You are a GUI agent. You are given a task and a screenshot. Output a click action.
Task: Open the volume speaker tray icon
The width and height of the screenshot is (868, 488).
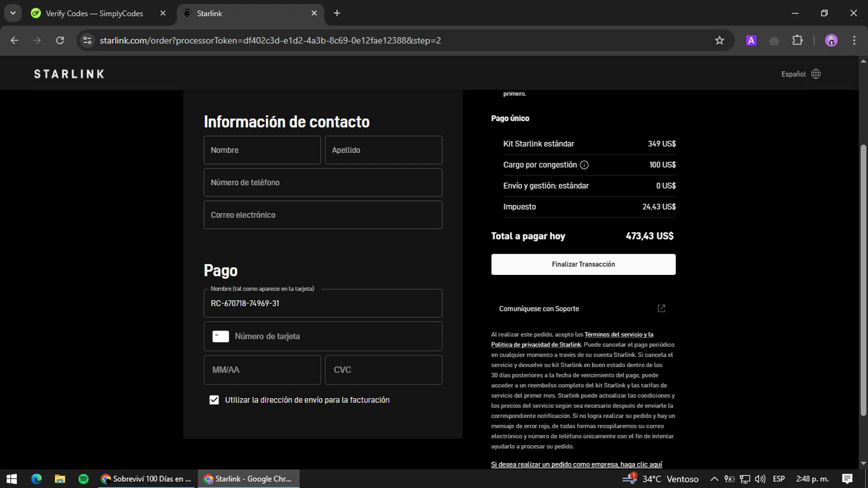pyautogui.click(x=760, y=479)
